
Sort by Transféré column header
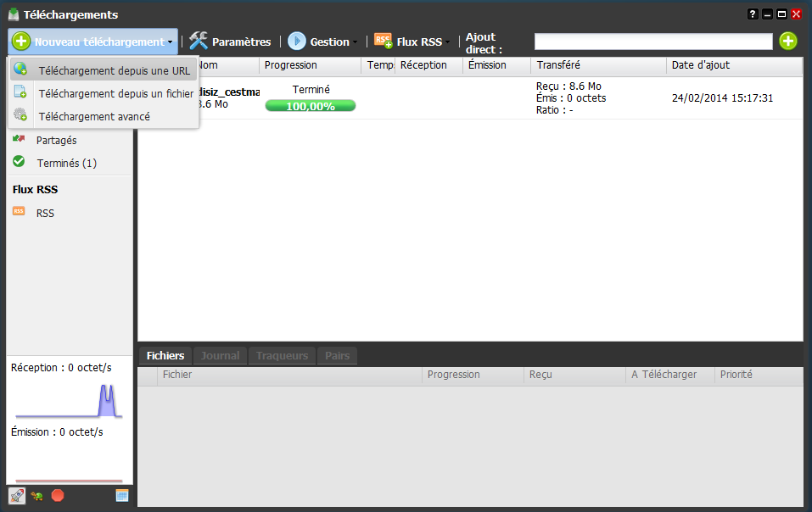(599, 65)
